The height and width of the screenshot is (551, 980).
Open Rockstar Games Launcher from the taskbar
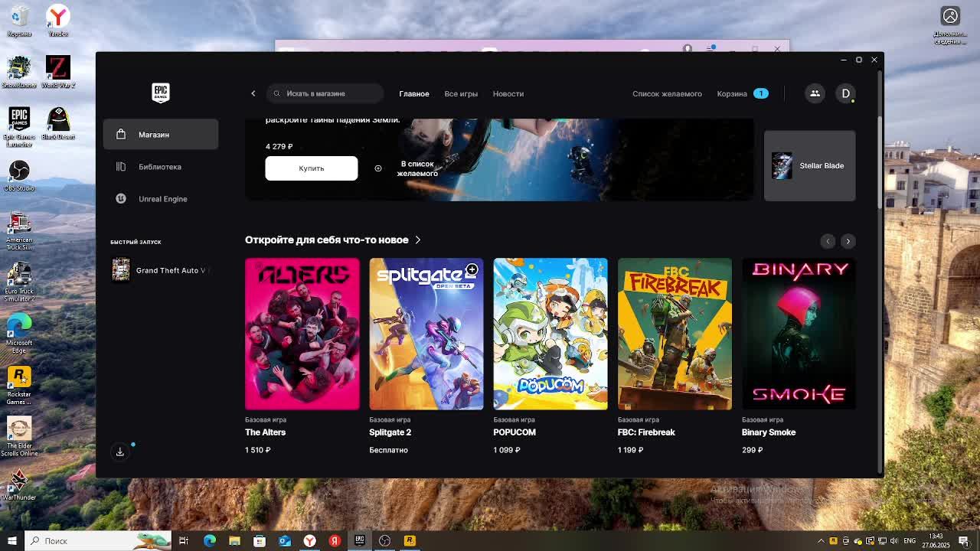(410, 541)
